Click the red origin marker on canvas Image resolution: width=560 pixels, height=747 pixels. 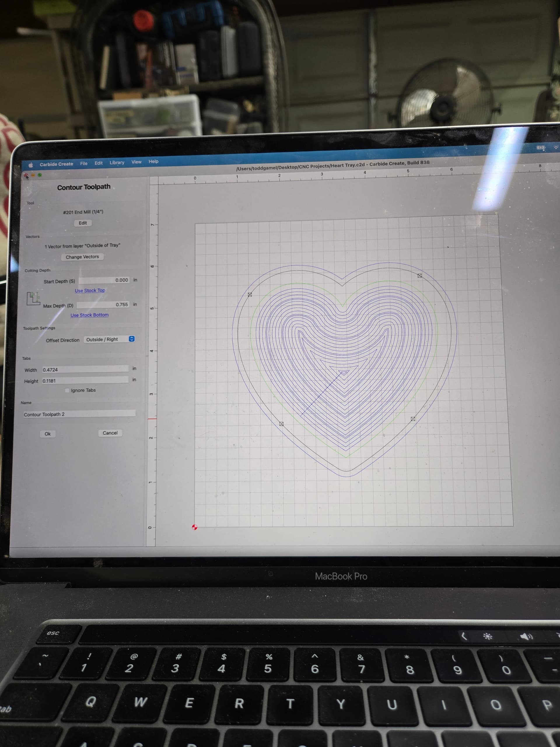coord(195,527)
